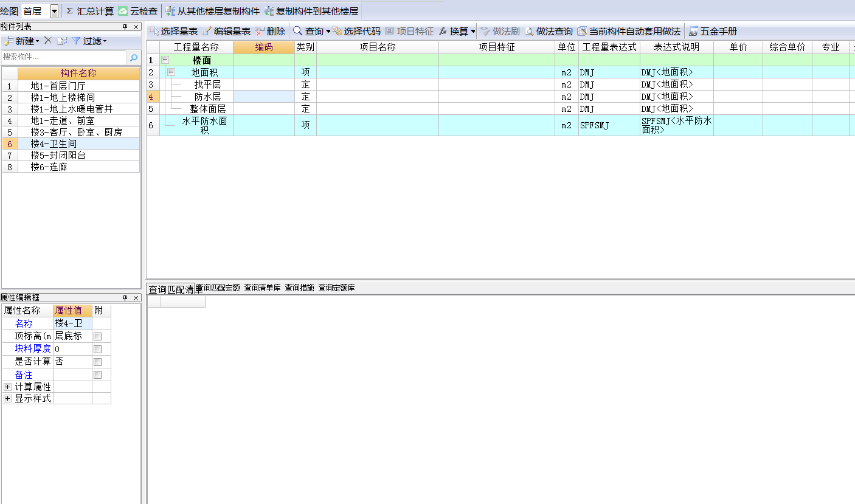Delete component with the X icon
This screenshot has width=855, height=504.
point(47,40)
